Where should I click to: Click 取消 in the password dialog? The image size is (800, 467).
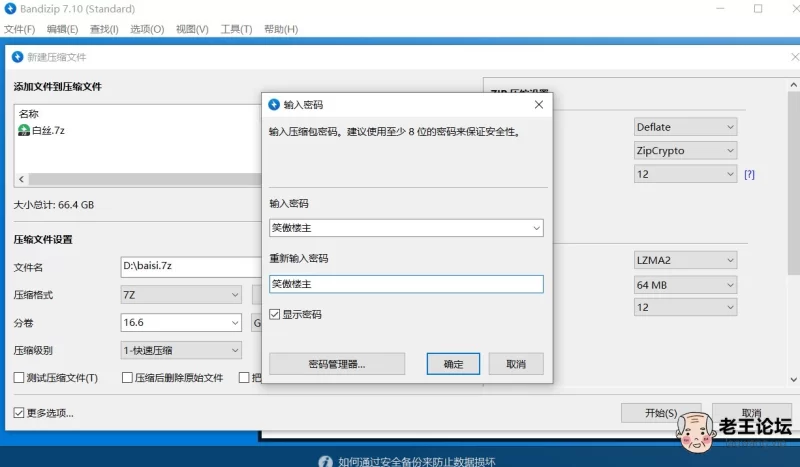[516, 364]
